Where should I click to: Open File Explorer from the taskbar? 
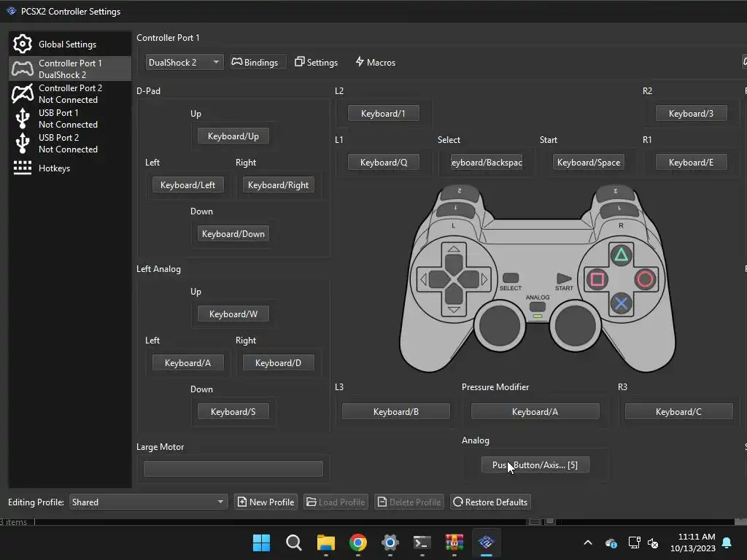coord(326,542)
